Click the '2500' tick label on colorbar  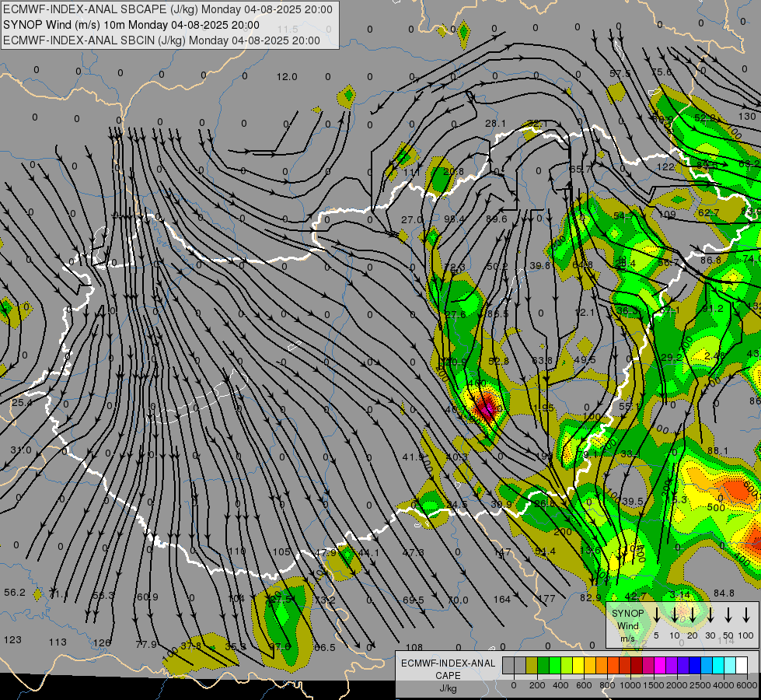pos(700,685)
